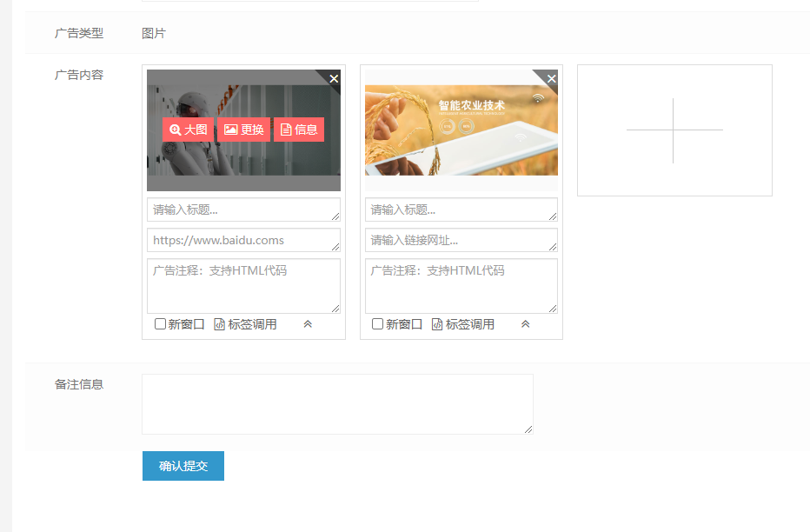Focus the robot ad's 广告注释 textarea

coord(244,286)
